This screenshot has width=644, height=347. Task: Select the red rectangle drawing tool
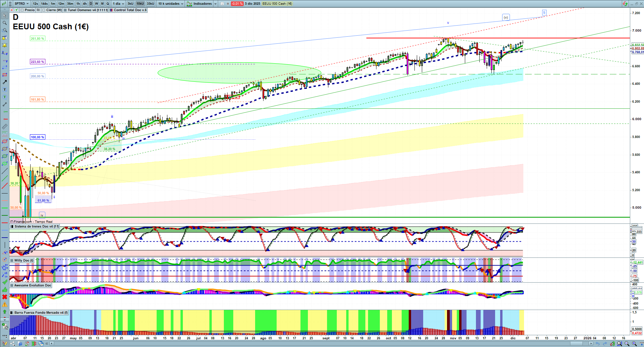pos(5,75)
